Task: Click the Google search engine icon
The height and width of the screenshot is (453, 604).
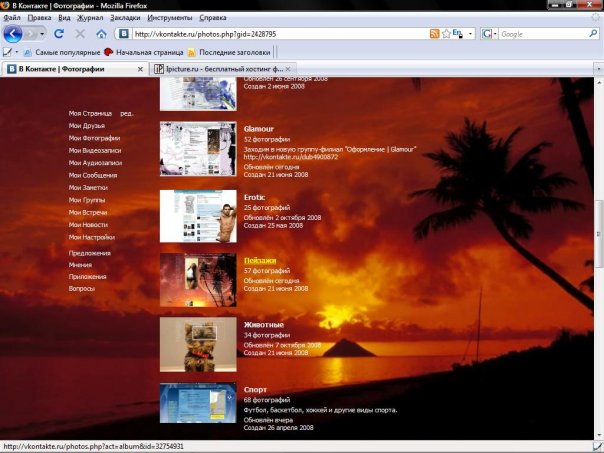Action: pos(487,34)
